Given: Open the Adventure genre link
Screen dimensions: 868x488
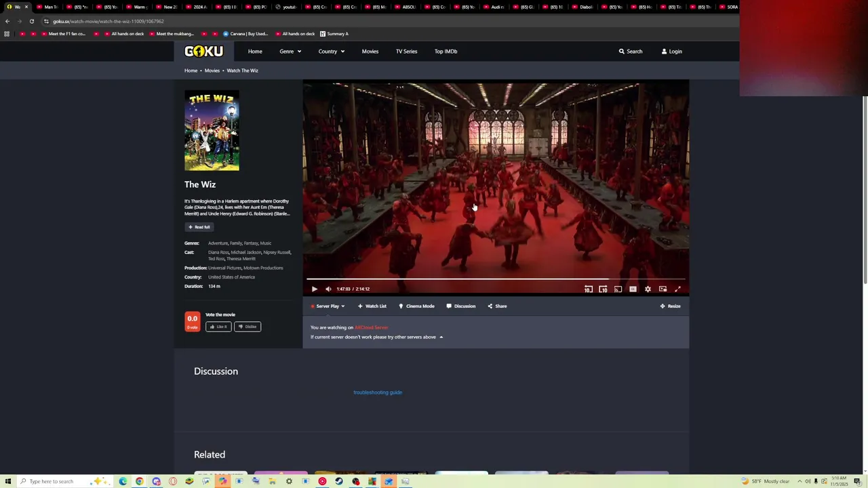Looking at the screenshot, I should click(218, 243).
